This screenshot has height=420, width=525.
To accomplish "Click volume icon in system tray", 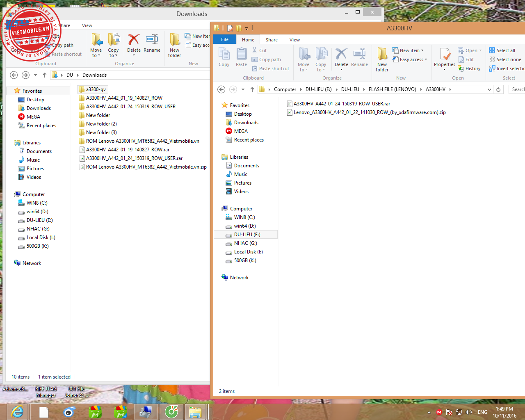I will [x=469, y=412].
